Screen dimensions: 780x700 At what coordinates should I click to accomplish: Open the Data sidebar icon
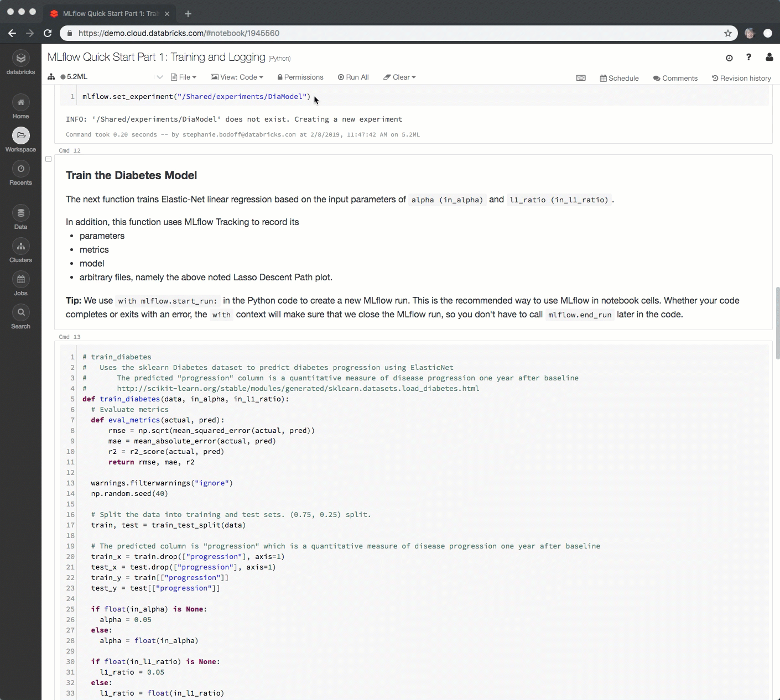pos(20,213)
